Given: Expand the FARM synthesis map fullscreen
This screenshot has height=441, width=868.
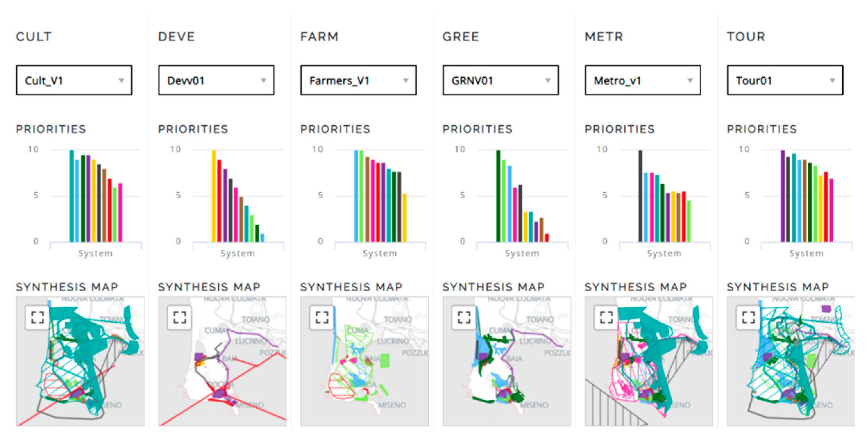Looking at the screenshot, I should point(322,317).
